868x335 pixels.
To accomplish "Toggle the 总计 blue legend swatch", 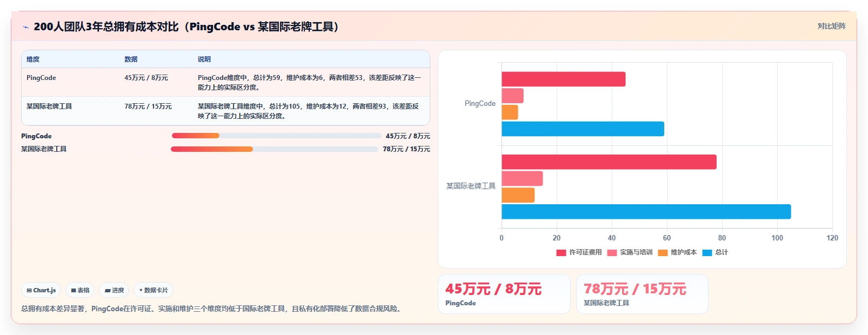I will [x=707, y=253].
